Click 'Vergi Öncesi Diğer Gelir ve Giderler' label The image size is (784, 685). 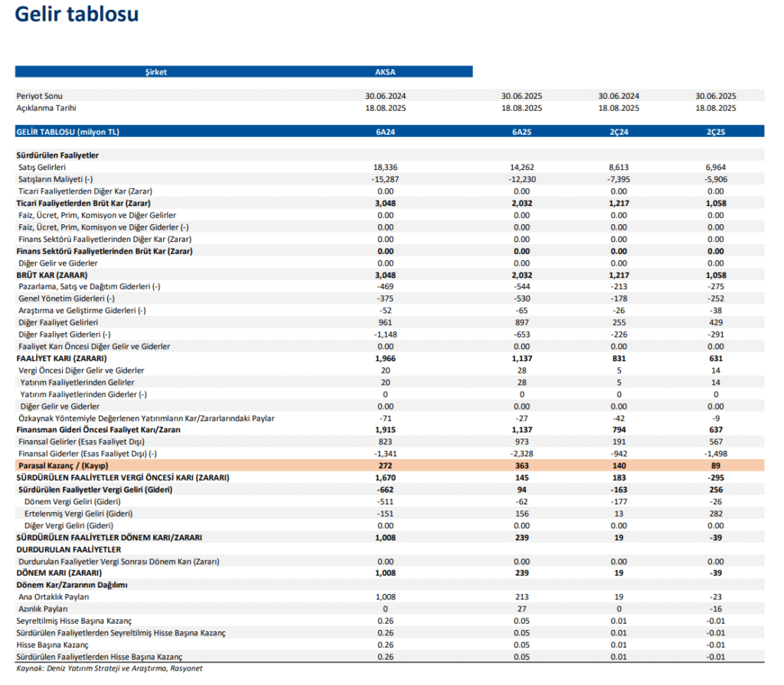pos(81,370)
